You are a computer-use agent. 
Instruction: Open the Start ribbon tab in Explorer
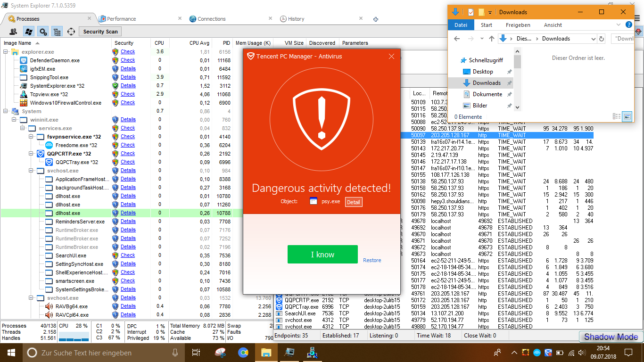point(487,25)
